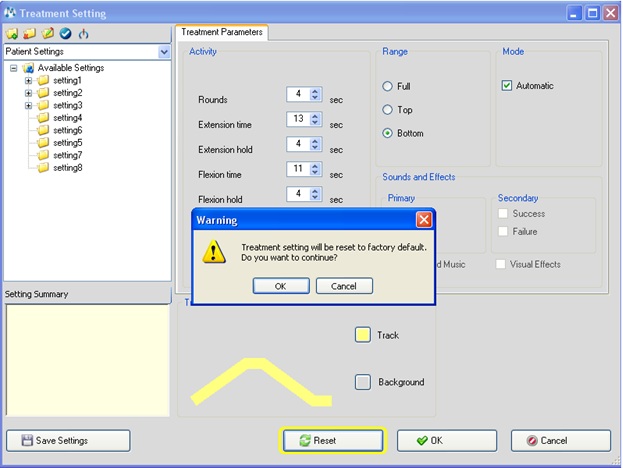Choose the Top range option
The width and height of the screenshot is (623, 468).
pos(388,110)
